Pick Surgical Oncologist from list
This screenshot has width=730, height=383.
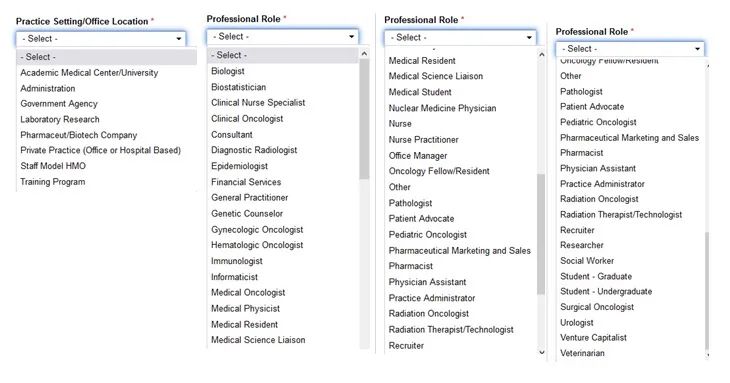(x=597, y=307)
